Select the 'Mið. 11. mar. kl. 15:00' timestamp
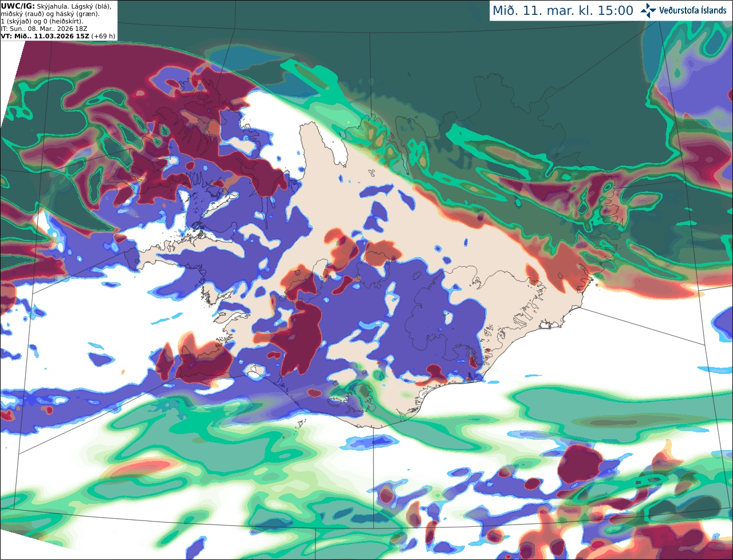Image resolution: width=733 pixels, height=560 pixels. point(563,10)
